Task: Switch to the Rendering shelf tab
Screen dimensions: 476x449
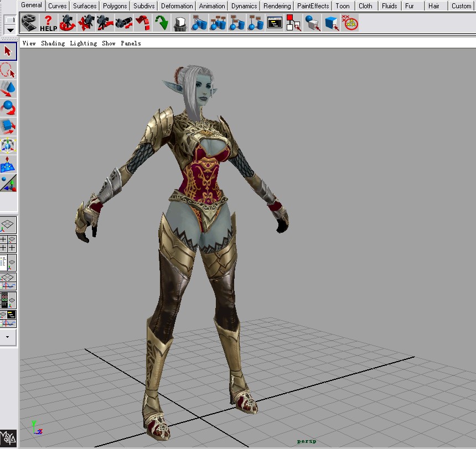Action: (277, 6)
